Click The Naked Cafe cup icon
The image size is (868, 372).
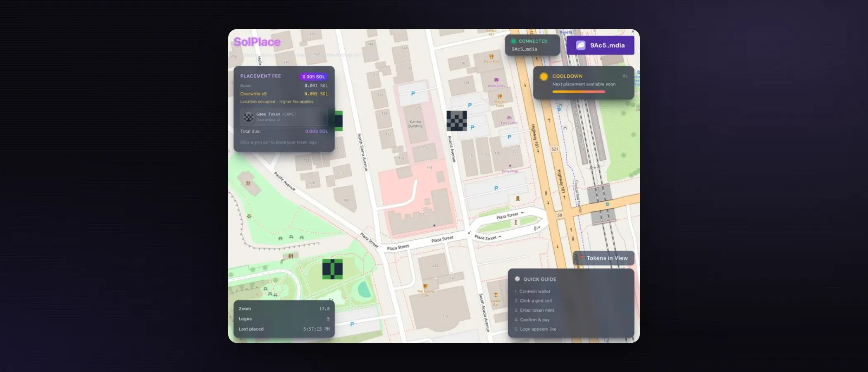point(425,286)
